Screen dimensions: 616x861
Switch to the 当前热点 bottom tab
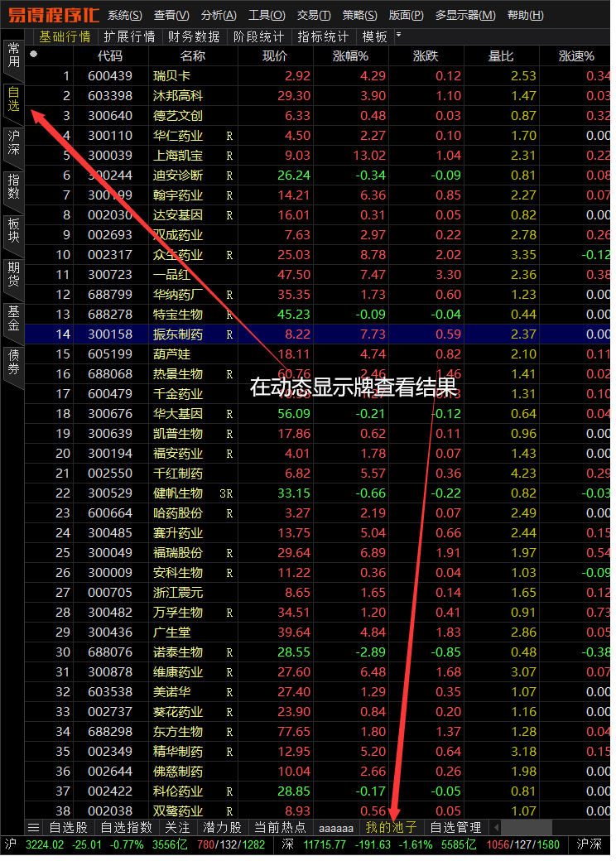click(280, 827)
